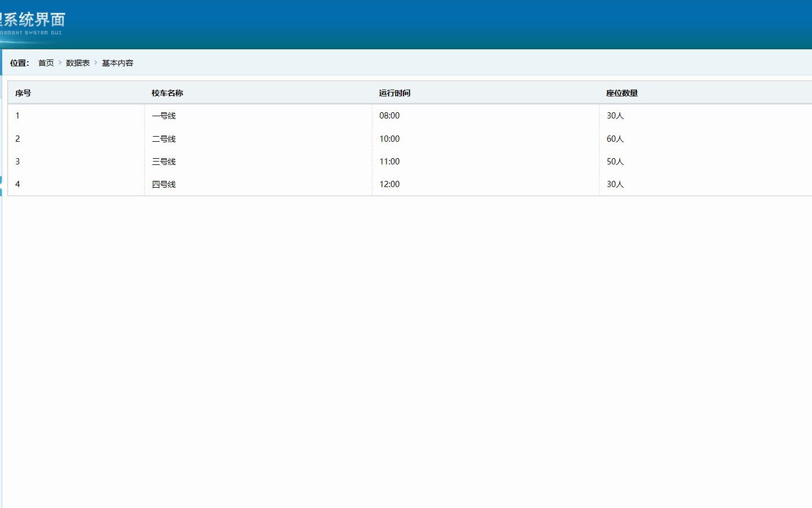812x508 pixels.
Task: Click the 系统界面 header logo title
Action: point(32,20)
